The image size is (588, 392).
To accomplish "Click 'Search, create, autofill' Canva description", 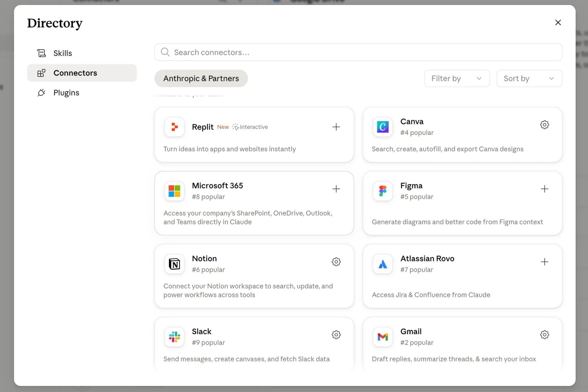I will point(448,149).
